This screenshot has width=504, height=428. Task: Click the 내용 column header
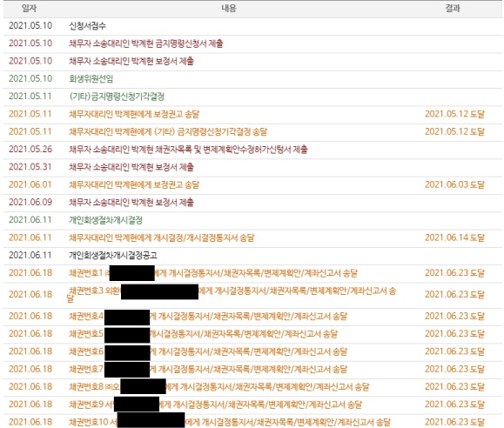point(229,9)
